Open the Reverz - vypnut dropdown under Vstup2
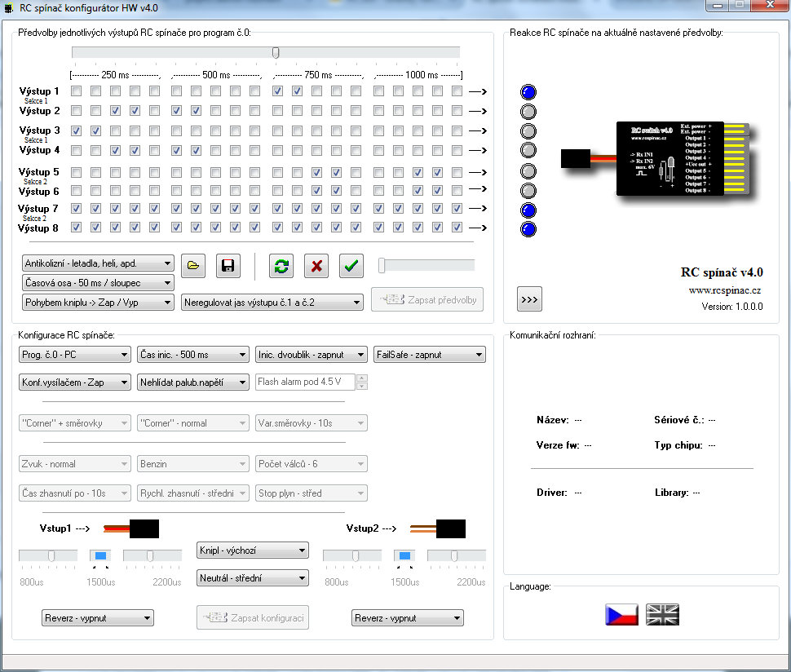791x672 pixels. tap(408, 618)
